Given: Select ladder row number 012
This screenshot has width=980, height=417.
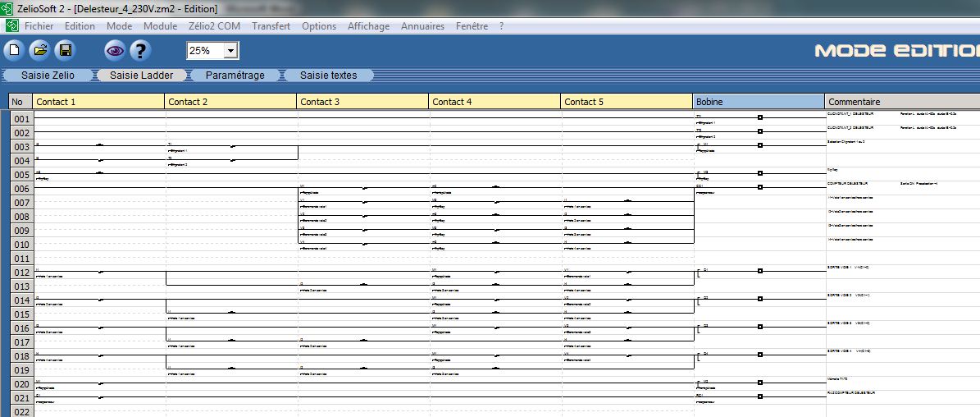Looking at the screenshot, I should tap(21, 273).
